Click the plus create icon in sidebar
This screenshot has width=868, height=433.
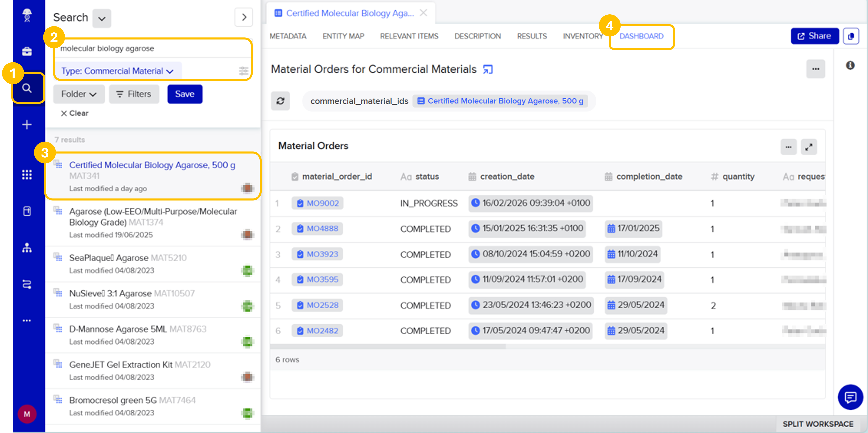[27, 125]
